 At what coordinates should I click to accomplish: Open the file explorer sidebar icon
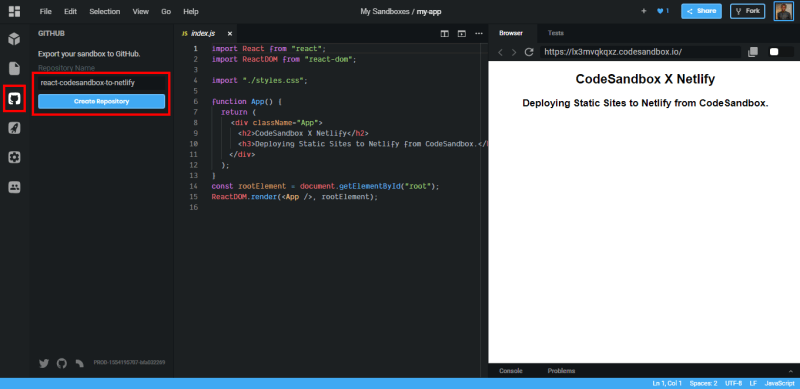14,68
